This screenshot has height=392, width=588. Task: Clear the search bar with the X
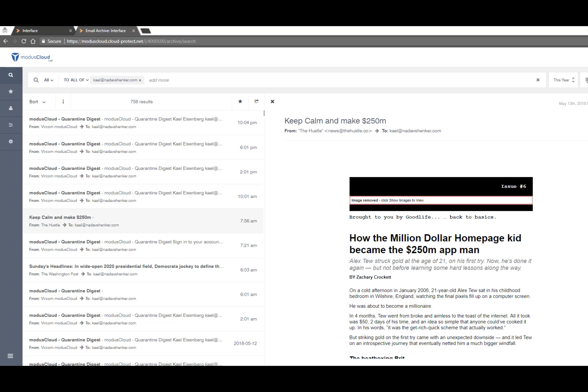(x=538, y=80)
